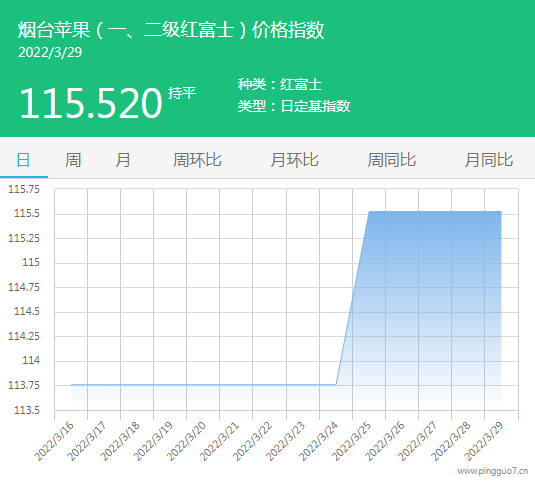Open the www.pingguo7.cn watermark link
535x483 pixels.
click(493, 471)
